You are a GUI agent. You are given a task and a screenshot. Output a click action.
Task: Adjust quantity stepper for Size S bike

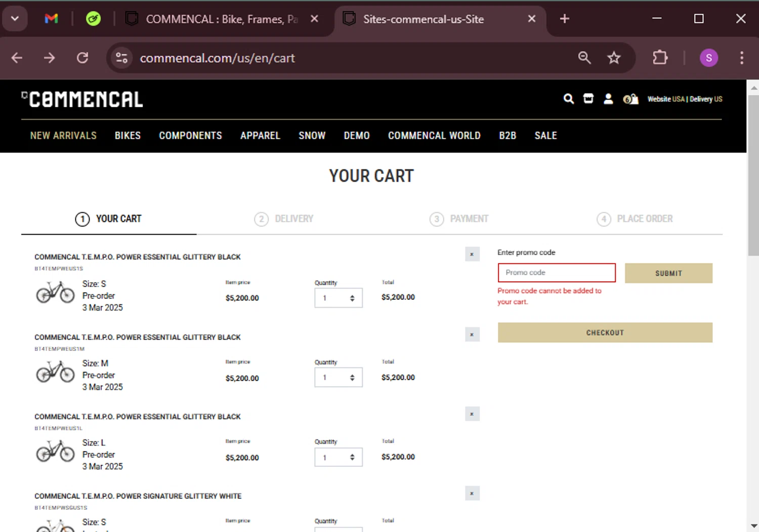[339, 298]
